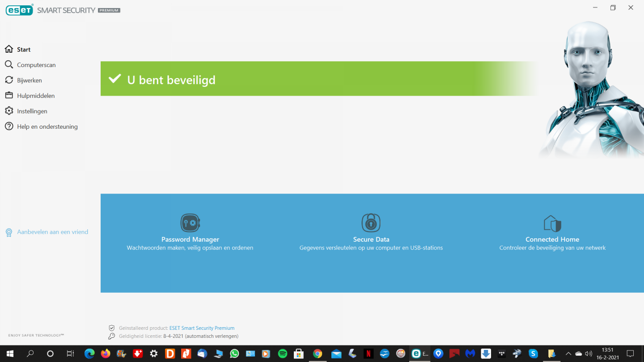Click the Password Manager safe icon
644x362 pixels.
coord(190,223)
